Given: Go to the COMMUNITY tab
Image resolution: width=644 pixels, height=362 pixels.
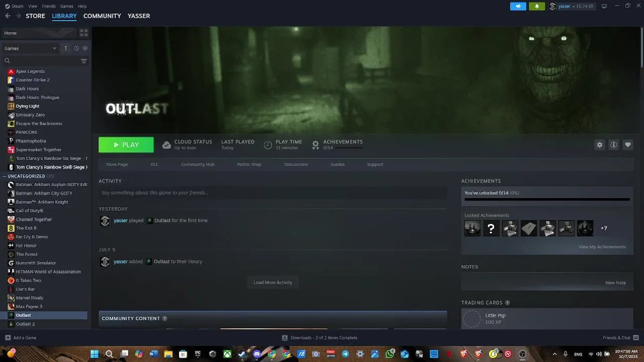Looking at the screenshot, I should (102, 16).
